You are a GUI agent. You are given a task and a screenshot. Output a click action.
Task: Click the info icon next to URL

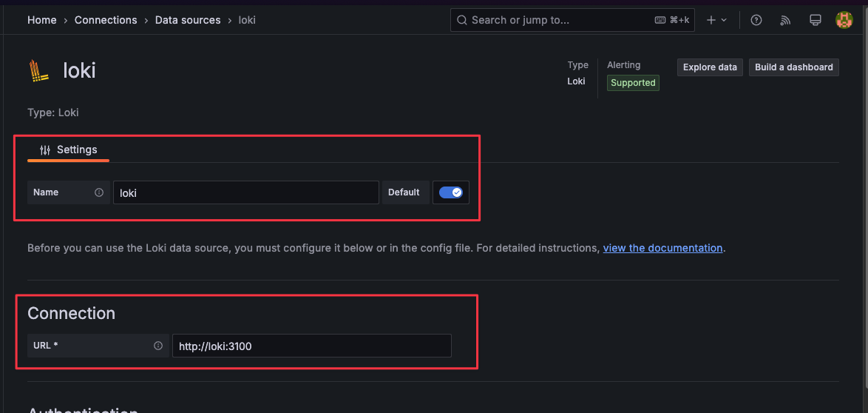[158, 346]
